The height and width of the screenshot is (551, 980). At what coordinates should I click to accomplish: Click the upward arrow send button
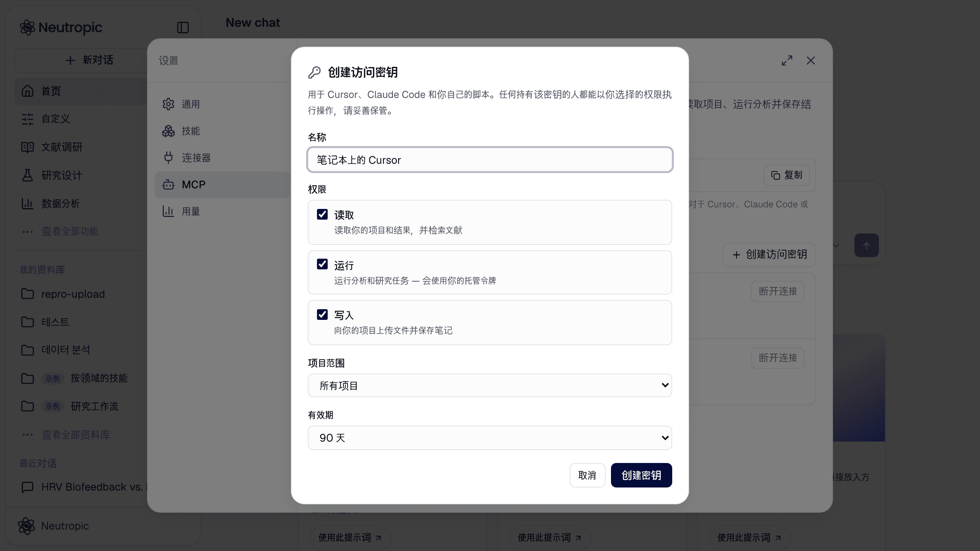(867, 245)
